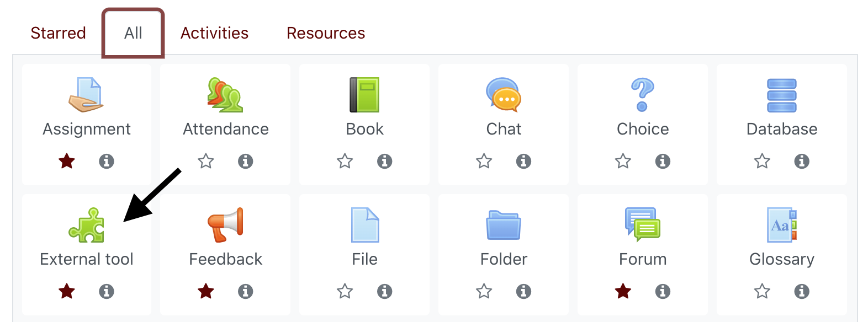
Task: Show info about the Book resource
Action: (x=385, y=162)
